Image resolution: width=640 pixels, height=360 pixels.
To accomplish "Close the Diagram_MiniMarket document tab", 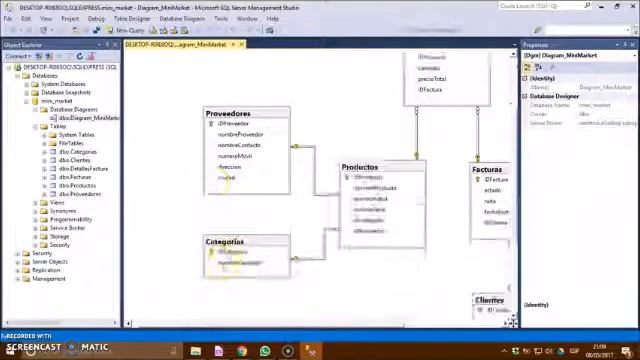I will coord(242,44).
